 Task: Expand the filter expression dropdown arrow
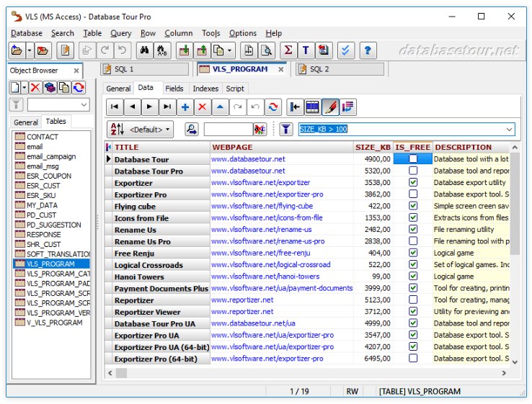click(509, 130)
